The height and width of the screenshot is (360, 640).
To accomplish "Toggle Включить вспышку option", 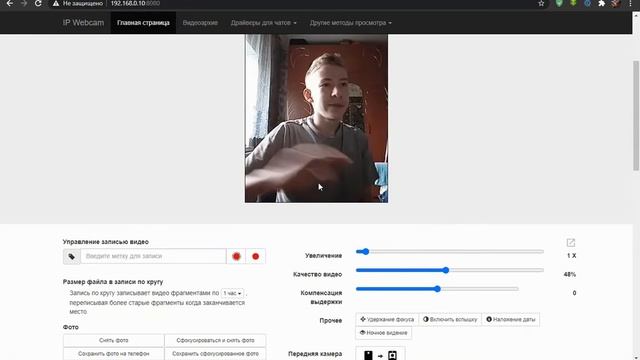I will click(450, 320).
